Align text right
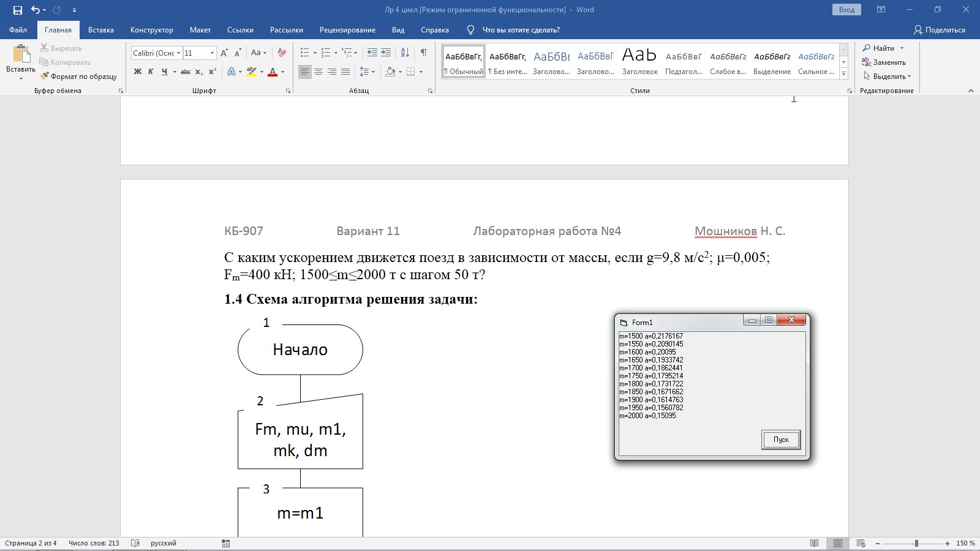 pyautogui.click(x=332, y=72)
